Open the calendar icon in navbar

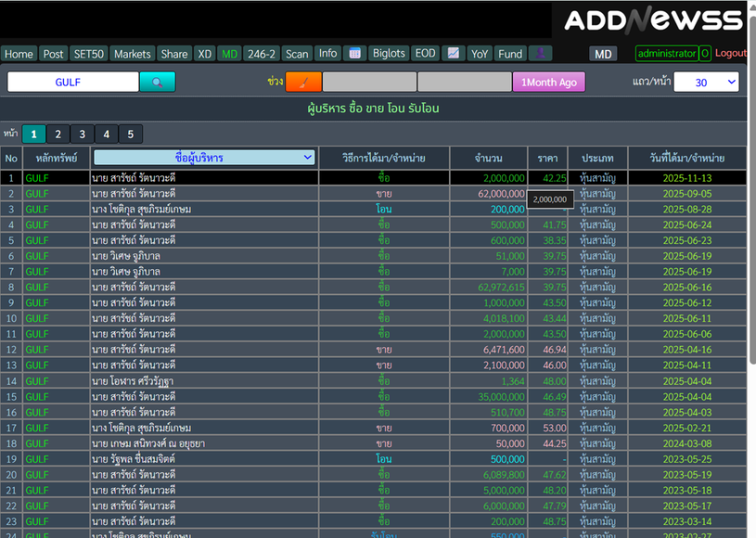(x=355, y=54)
